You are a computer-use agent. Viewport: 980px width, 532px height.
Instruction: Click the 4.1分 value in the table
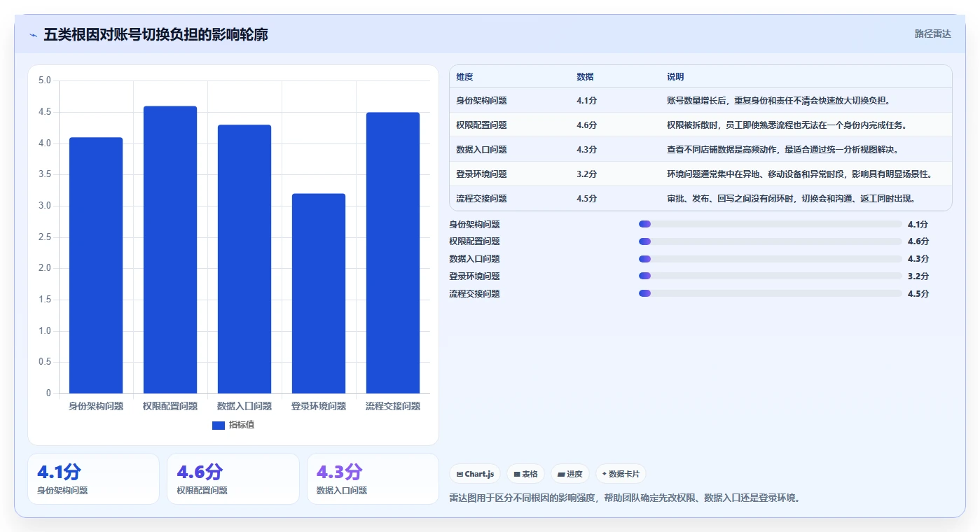[x=587, y=101]
